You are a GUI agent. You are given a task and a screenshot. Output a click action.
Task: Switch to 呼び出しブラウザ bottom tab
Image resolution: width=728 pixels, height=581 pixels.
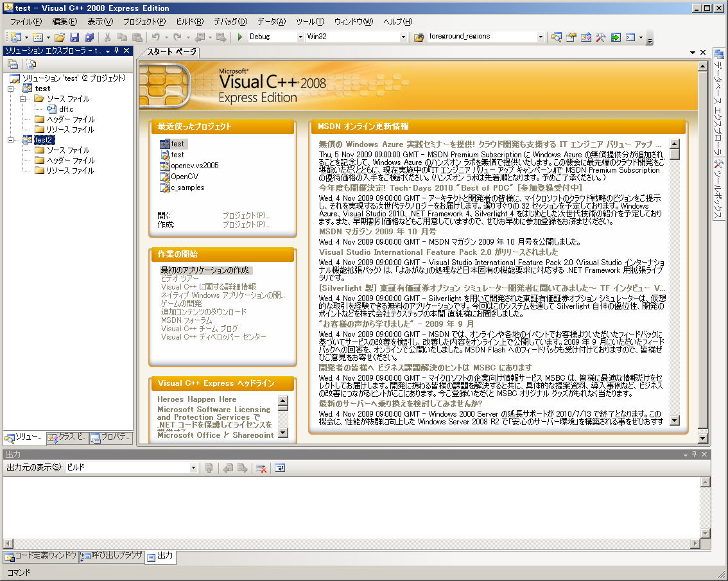pyautogui.click(x=112, y=556)
